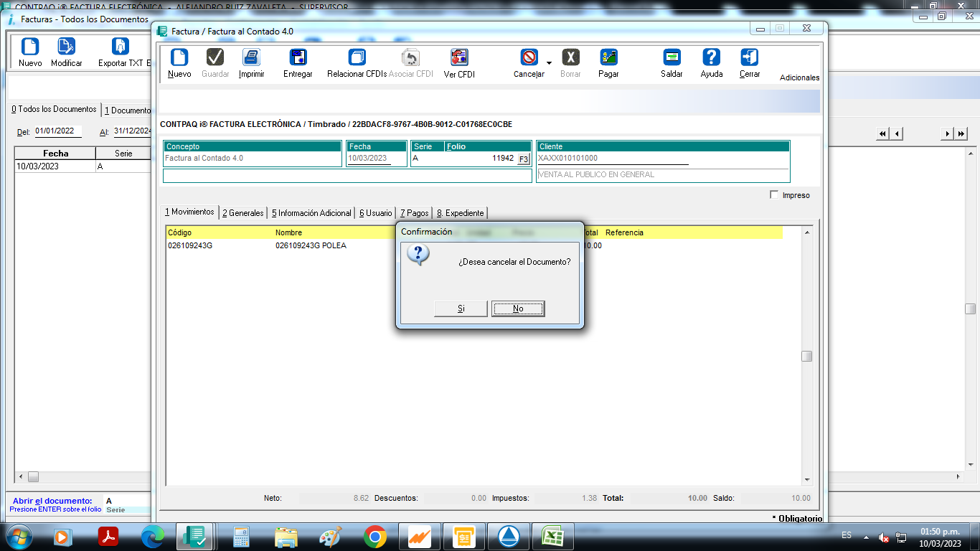The height and width of the screenshot is (551, 980).
Task: Switch to 7 Pagos tab
Action: pos(414,213)
